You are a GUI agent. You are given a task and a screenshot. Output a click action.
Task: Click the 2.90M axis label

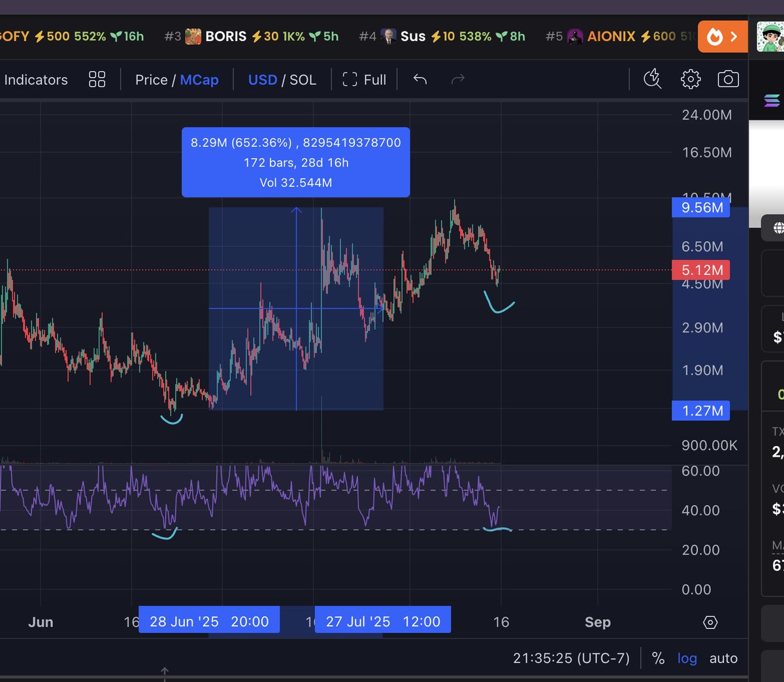point(702,328)
